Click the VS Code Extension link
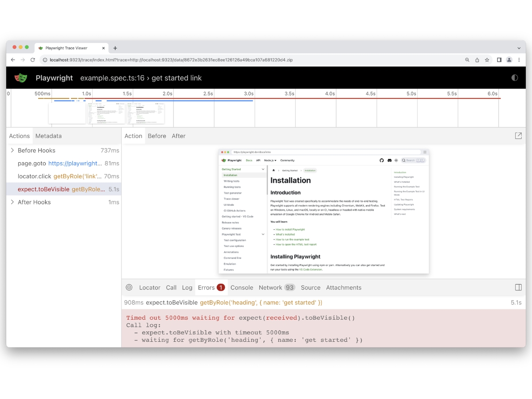This screenshot has height=399, width=532. click(x=311, y=269)
